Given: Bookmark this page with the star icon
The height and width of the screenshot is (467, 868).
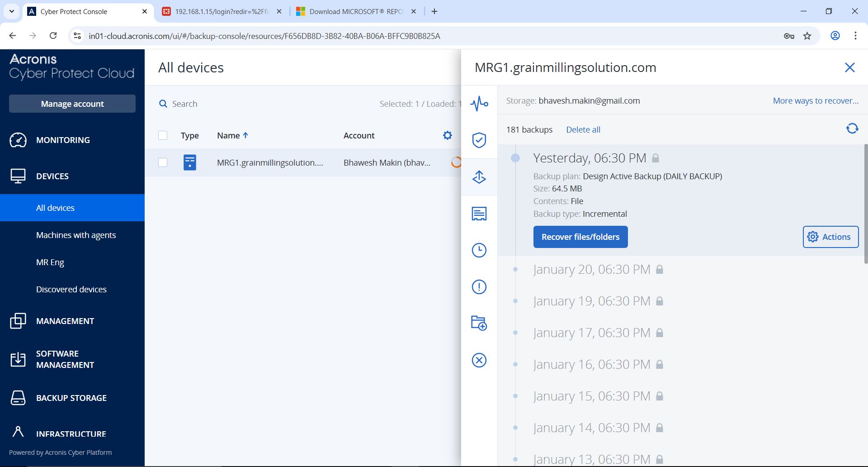Looking at the screenshot, I should tap(807, 36).
